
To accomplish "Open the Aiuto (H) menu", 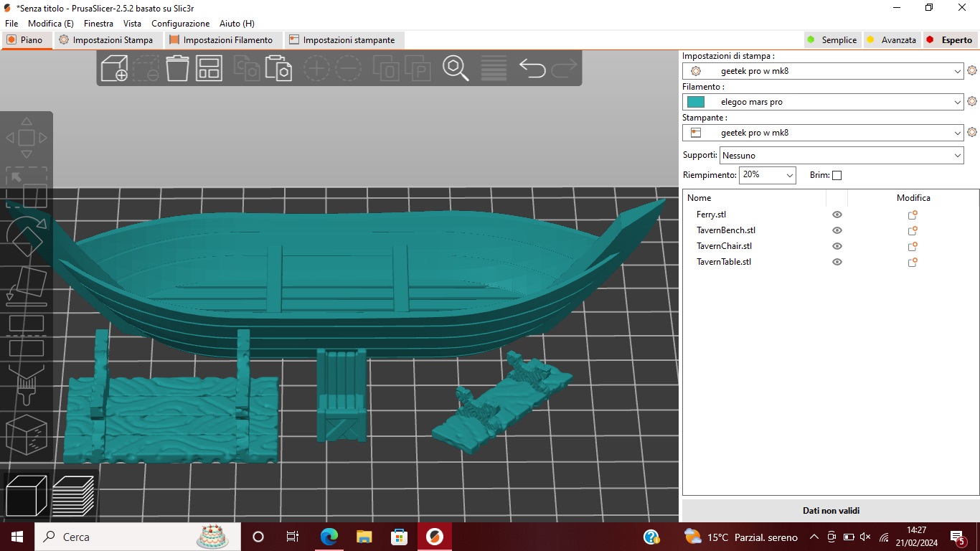I will [x=237, y=24].
